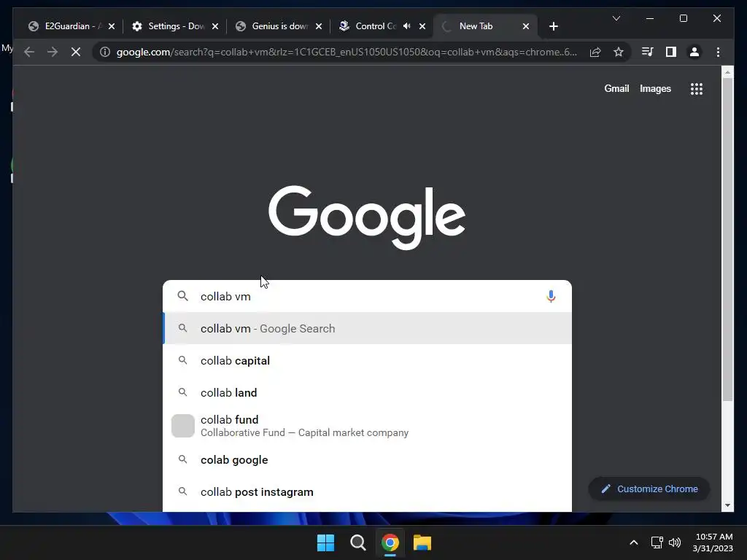Click the Google logo
Viewport: 747px width, 560px height.
[367, 217]
